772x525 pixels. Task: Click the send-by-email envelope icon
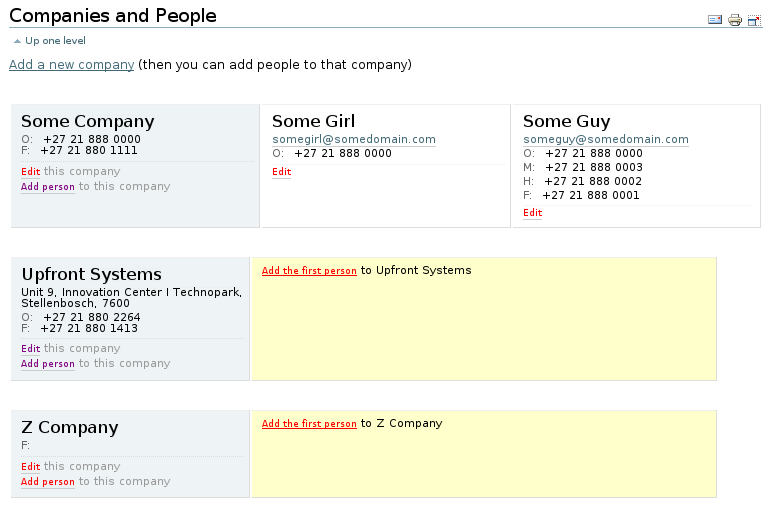[x=715, y=20]
